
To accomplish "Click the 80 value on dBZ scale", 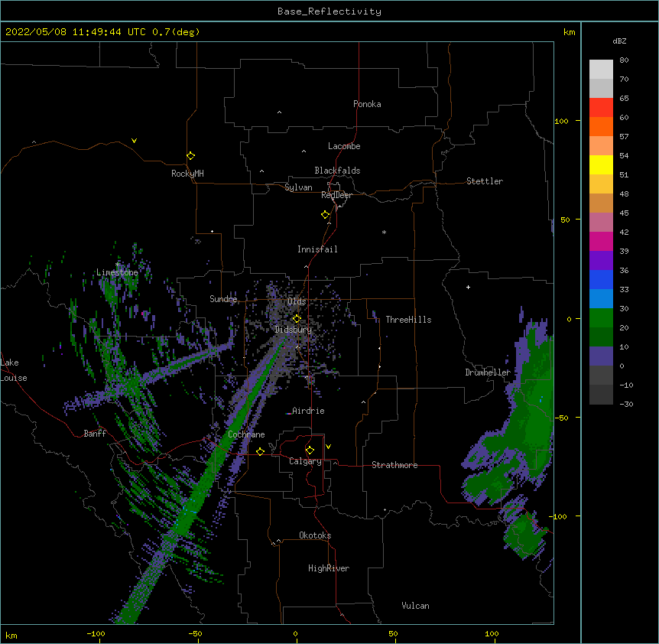I will [x=624, y=60].
